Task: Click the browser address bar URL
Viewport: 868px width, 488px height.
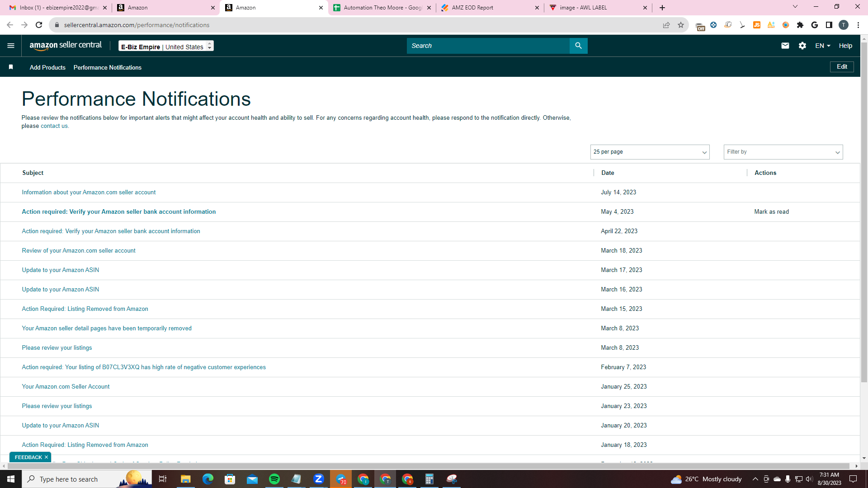Action: (137, 25)
